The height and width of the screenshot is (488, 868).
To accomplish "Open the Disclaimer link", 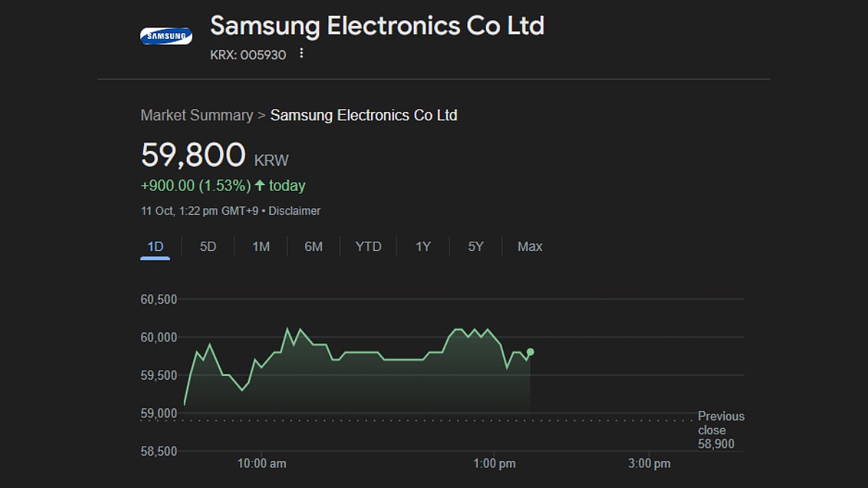I will point(297,211).
